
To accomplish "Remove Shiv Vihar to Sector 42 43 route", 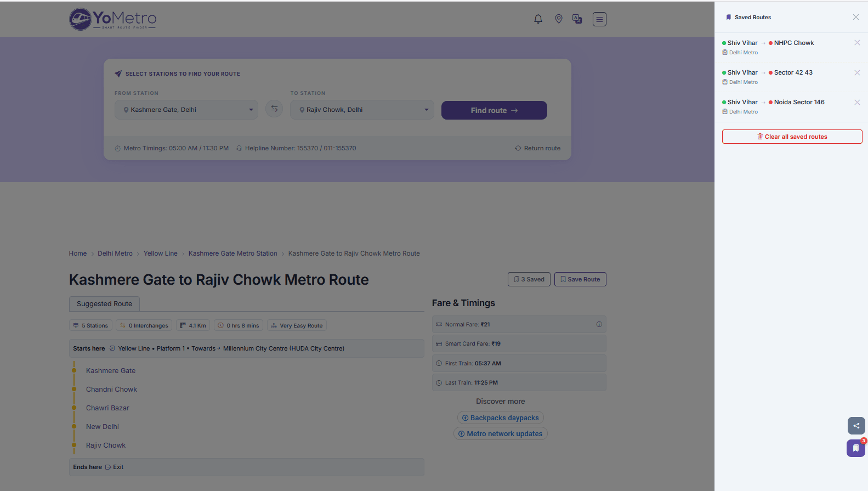I will [x=857, y=72].
